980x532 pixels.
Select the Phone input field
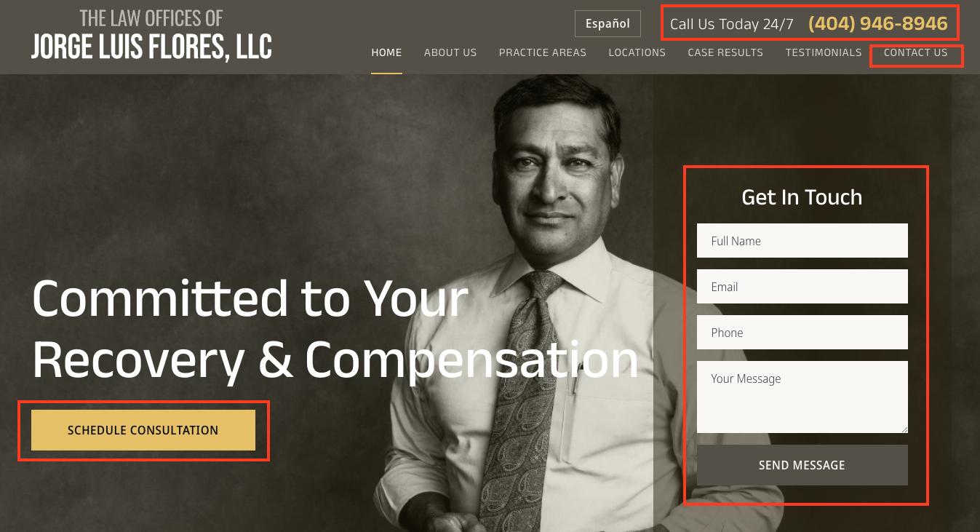coord(802,333)
